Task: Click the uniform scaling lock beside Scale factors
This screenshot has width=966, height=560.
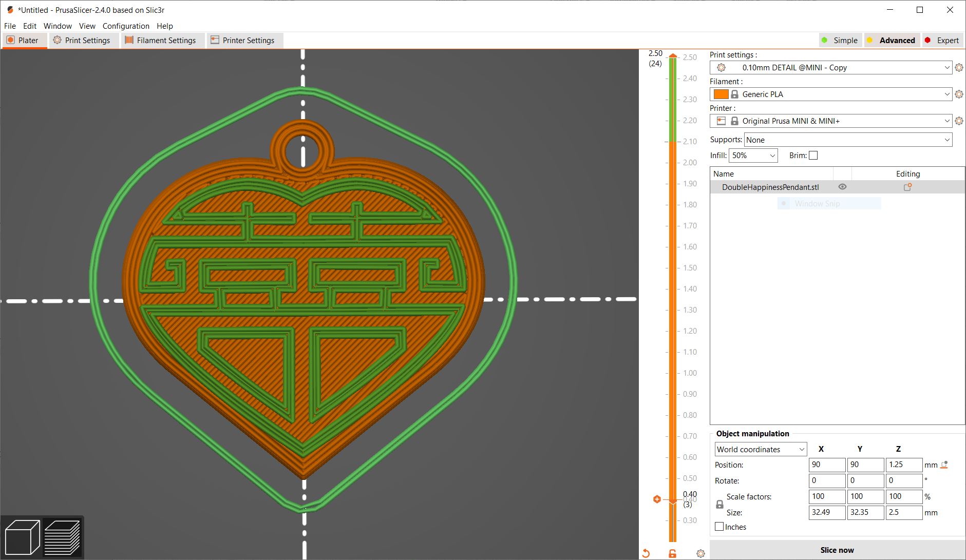Action: click(x=719, y=504)
